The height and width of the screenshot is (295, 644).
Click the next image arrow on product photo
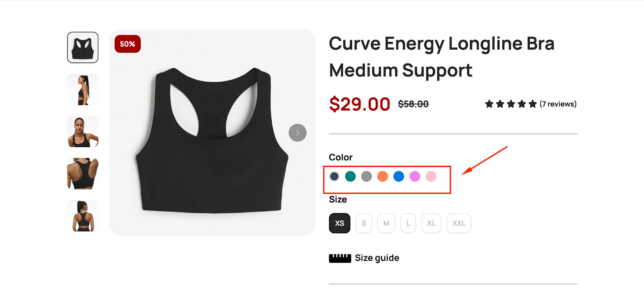pyautogui.click(x=297, y=133)
